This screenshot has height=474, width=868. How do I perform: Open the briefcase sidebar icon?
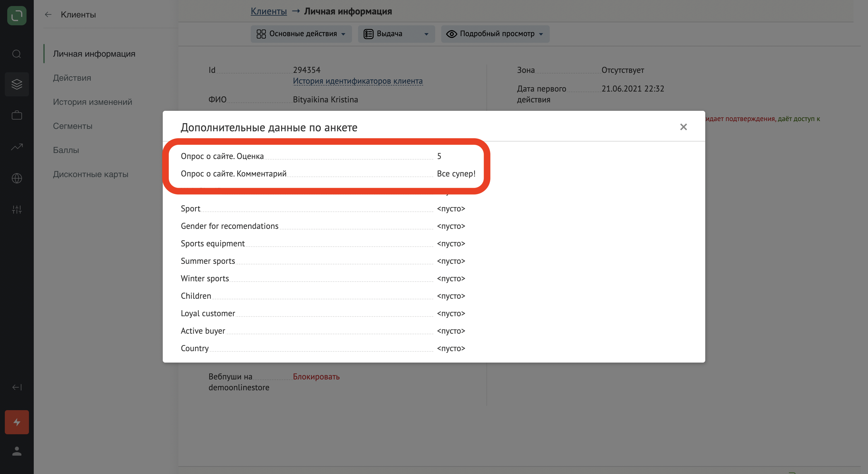(x=17, y=115)
